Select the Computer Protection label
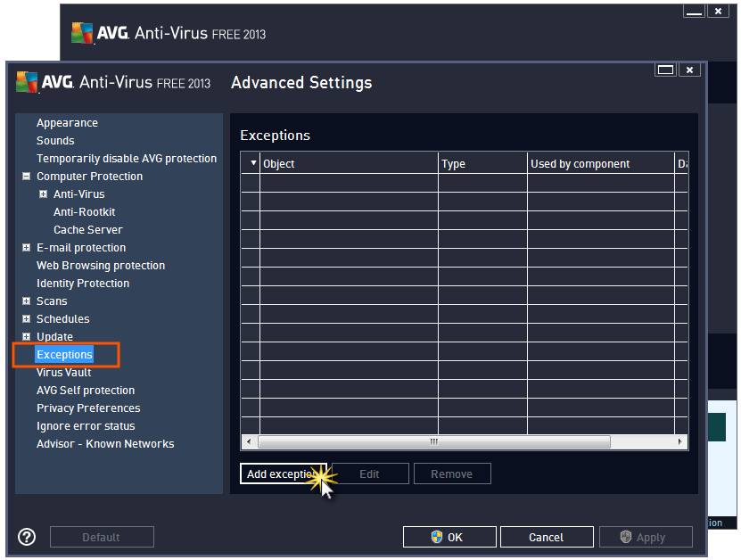741x560 pixels. 90,177
